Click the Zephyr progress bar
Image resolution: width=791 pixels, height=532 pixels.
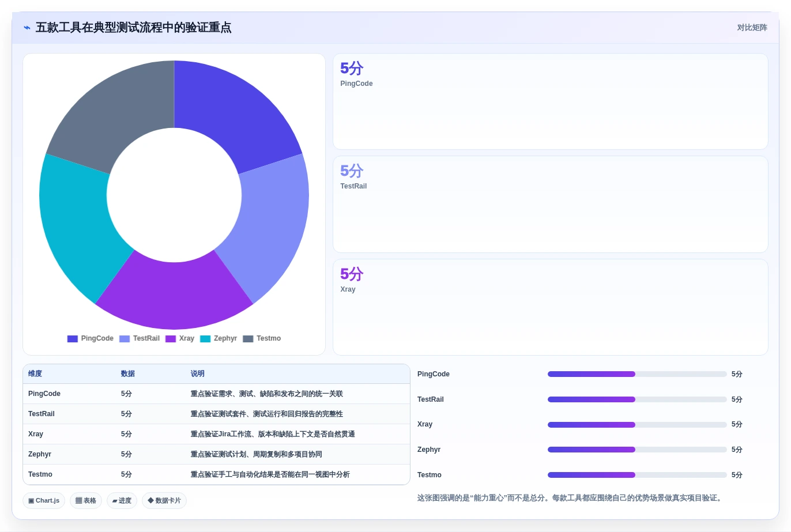point(637,450)
